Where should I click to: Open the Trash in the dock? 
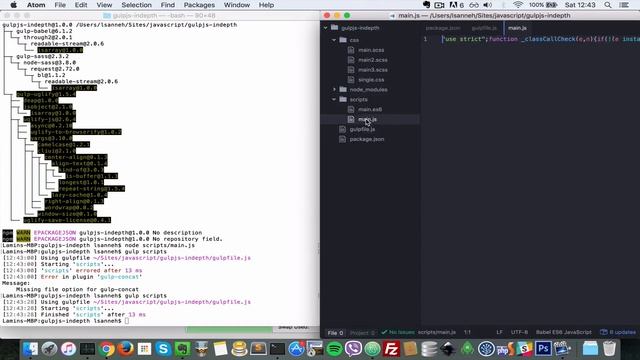(x=609, y=349)
